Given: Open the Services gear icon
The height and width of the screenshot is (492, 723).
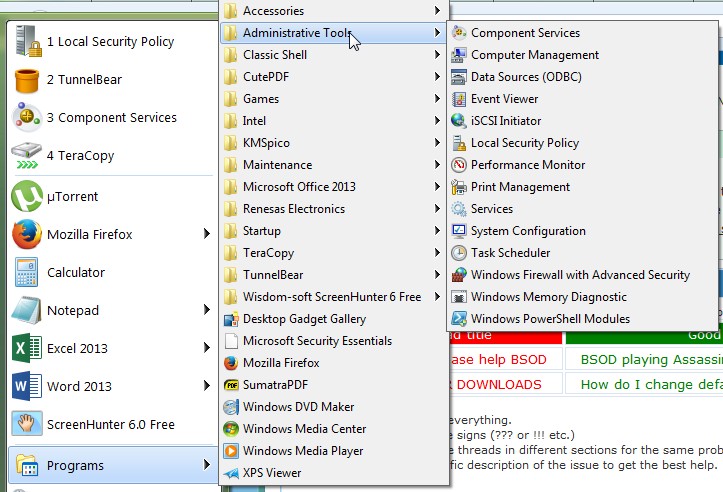Looking at the screenshot, I should tap(459, 209).
